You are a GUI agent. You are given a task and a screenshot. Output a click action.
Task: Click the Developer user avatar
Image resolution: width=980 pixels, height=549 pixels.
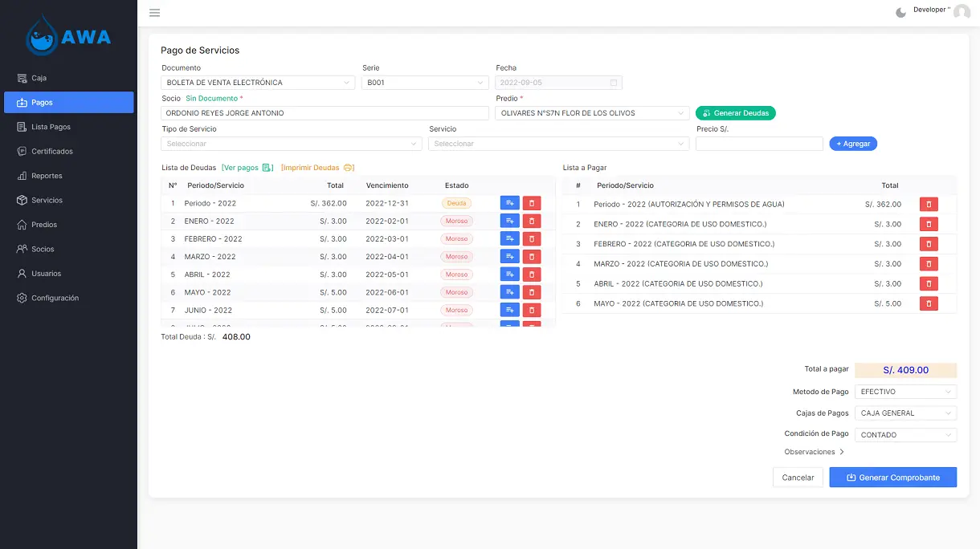pos(962,12)
